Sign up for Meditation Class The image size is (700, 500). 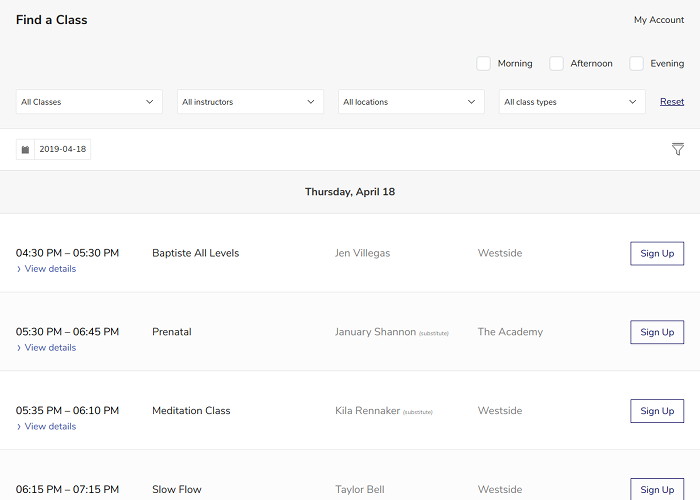[x=657, y=411]
